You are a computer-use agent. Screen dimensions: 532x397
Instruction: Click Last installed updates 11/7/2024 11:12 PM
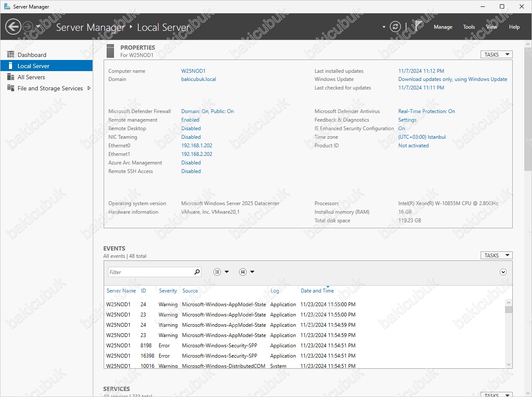tap(421, 71)
